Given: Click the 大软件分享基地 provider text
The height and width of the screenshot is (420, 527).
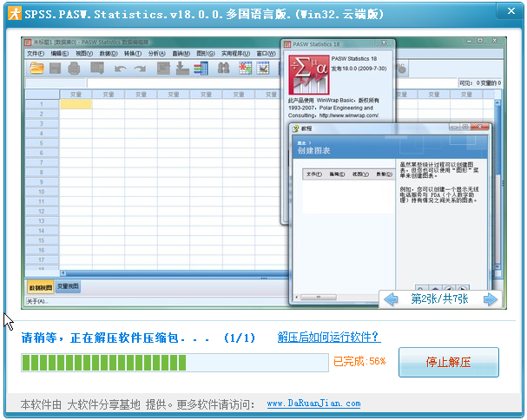Looking at the screenshot, I should click(103, 404).
